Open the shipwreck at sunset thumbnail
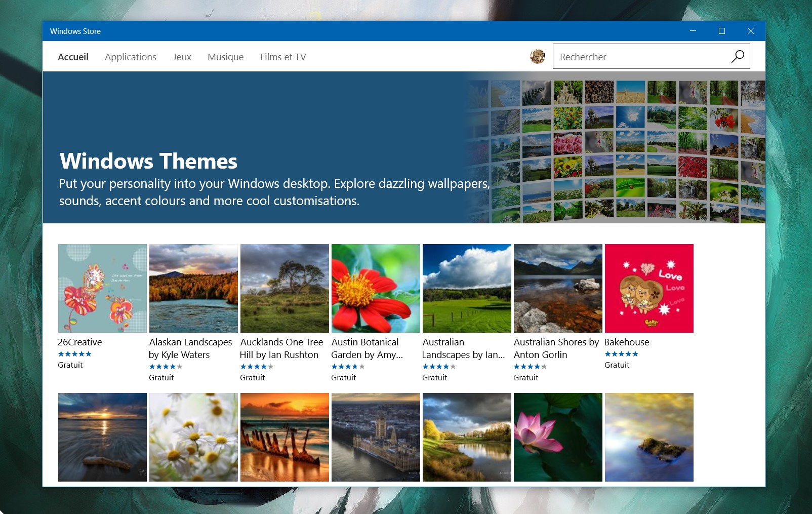 pos(285,437)
